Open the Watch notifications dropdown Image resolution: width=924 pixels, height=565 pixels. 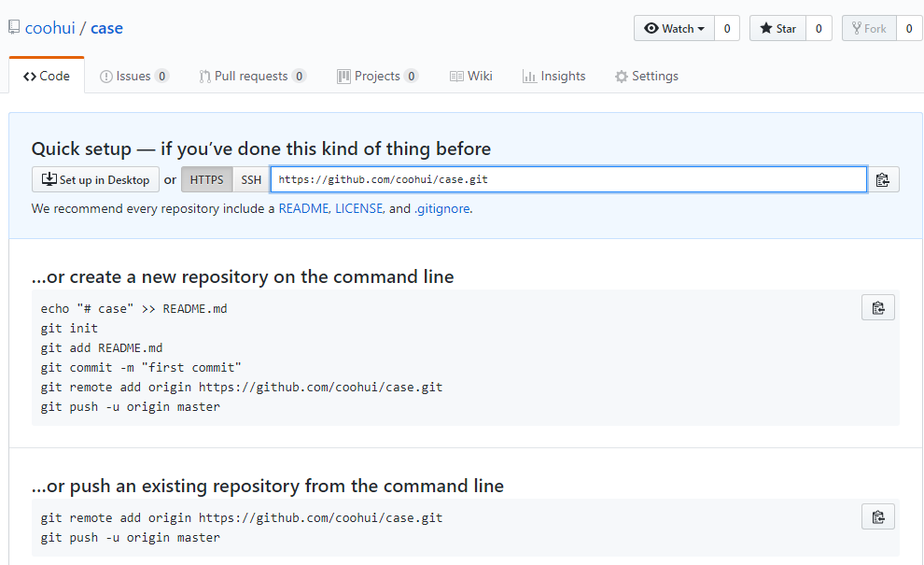[674, 28]
